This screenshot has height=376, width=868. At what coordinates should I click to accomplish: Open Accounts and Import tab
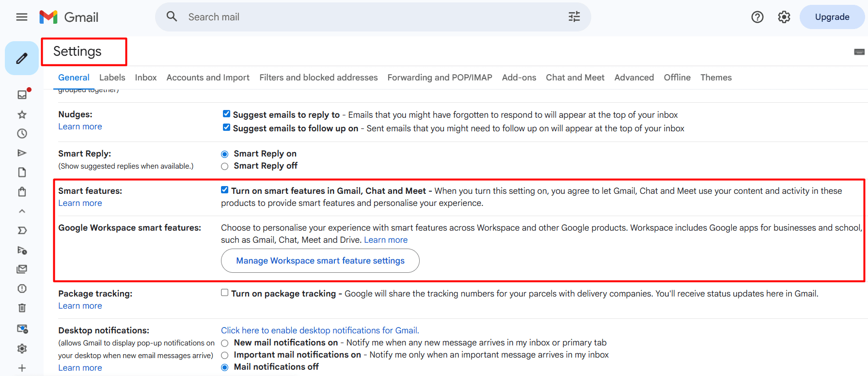pos(208,78)
